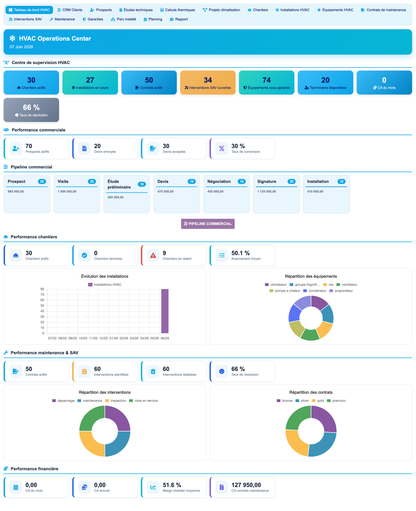The image size is (416, 511).
Task: Select the Projets climatisation tab
Action: click(x=221, y=10)
